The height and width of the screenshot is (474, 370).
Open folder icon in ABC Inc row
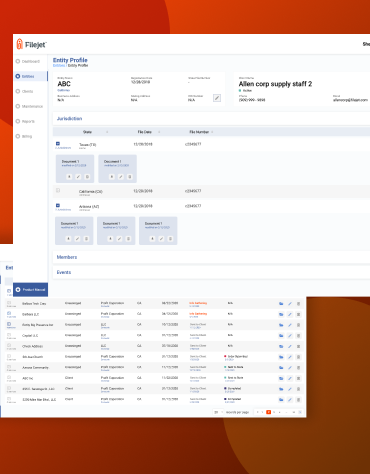pyautogui.click(x=281, y=378)
